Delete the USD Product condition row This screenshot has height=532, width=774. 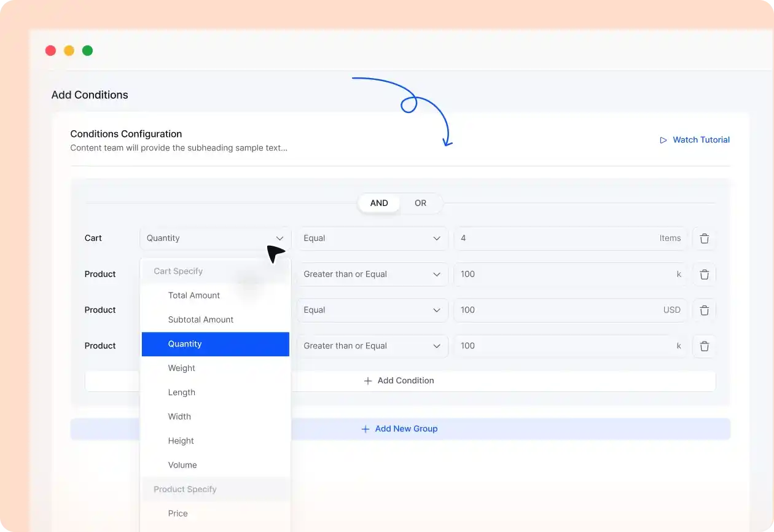click(704, 310)
